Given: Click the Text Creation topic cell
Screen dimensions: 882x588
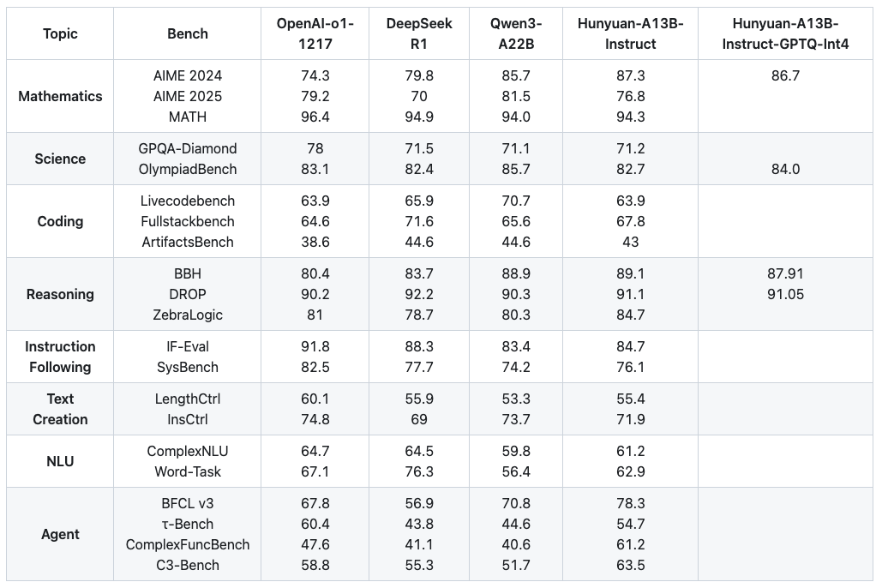Looking at the screenshot, I should (x=60, y=409).
